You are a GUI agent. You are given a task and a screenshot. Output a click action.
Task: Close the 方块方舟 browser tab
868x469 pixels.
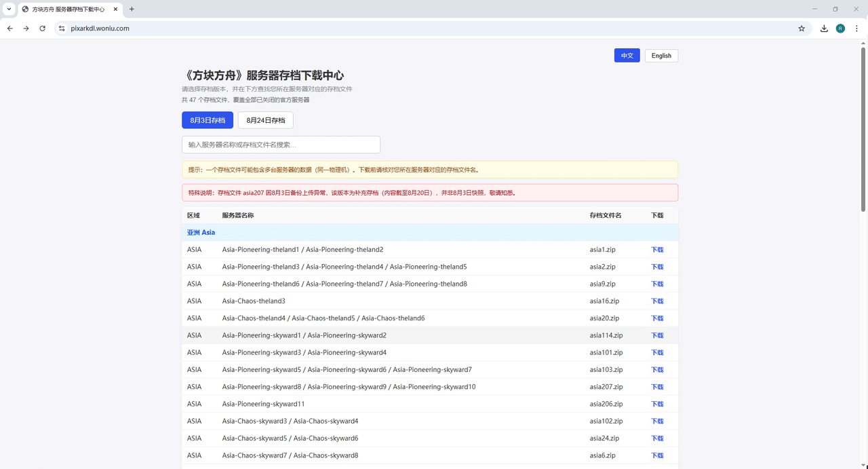pyautogui.click(x=115, y=10)
